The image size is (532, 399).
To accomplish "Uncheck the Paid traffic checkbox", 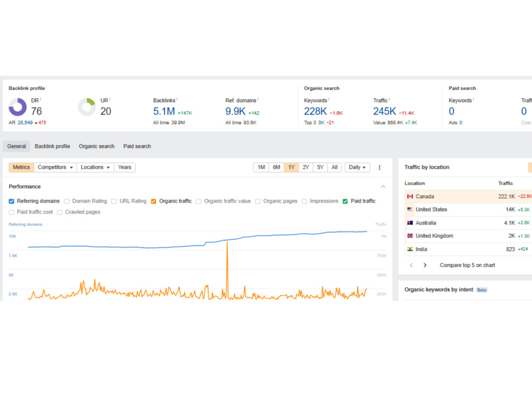I will coord(345,201).
